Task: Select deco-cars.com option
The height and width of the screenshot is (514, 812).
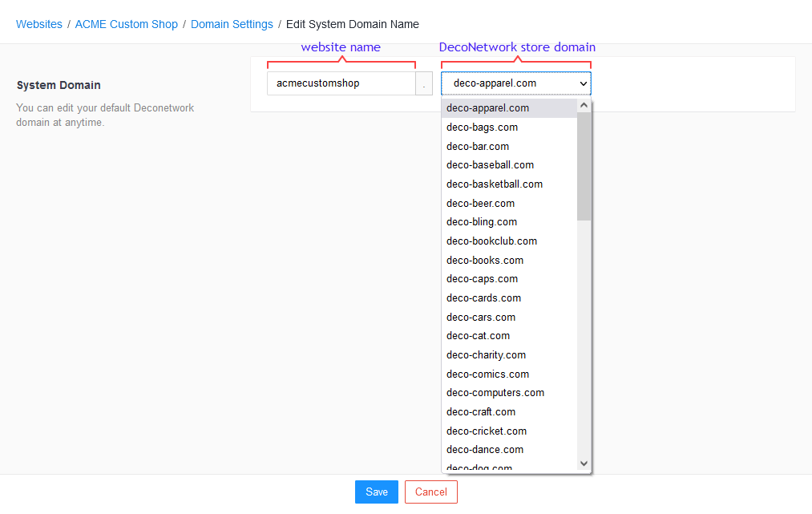Action: (510, 318)
